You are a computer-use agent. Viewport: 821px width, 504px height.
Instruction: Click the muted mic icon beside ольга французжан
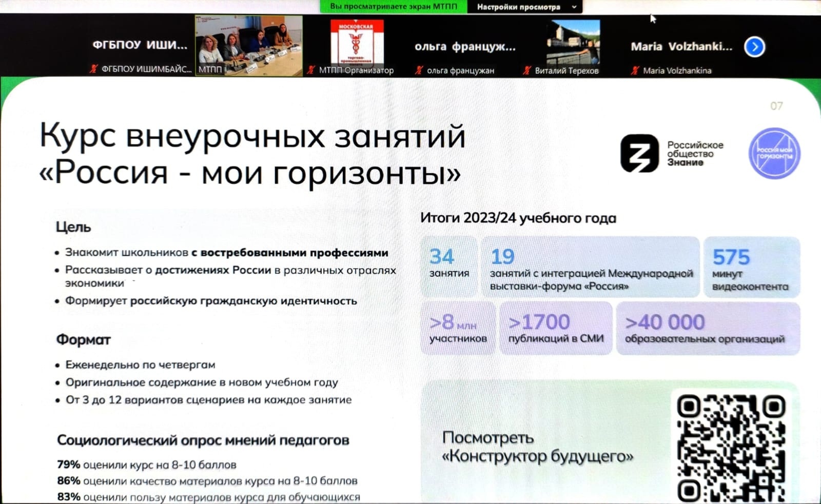419,70
